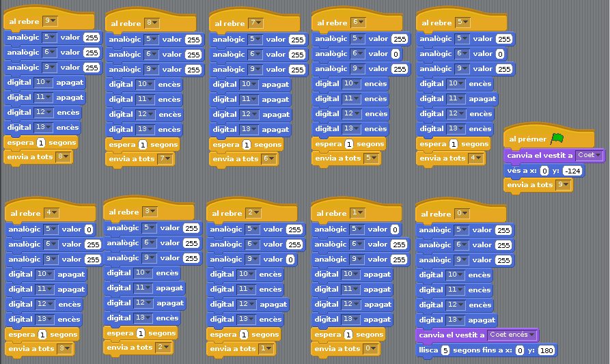Open digital pin 12 dropdown in 'al rebre 6' script
610x364 pixels.
[352, 113]
